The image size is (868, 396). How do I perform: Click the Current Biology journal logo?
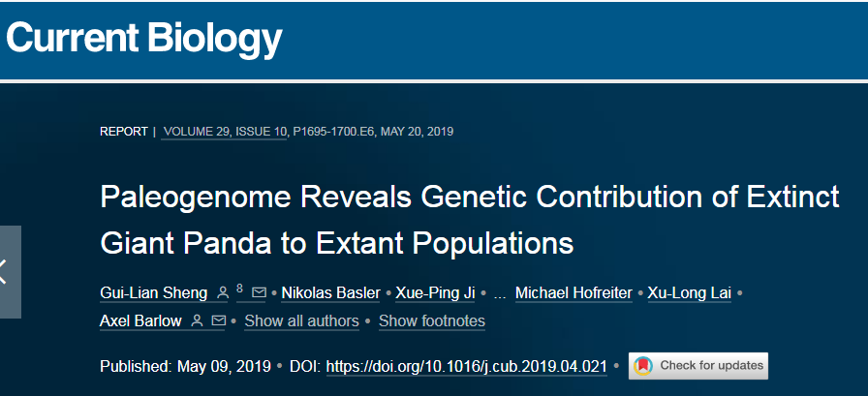144,40
